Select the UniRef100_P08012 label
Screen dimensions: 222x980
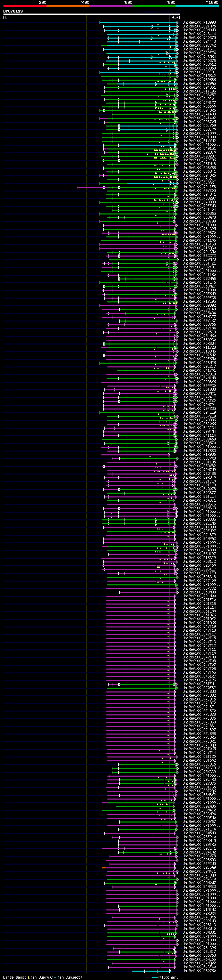199,65
